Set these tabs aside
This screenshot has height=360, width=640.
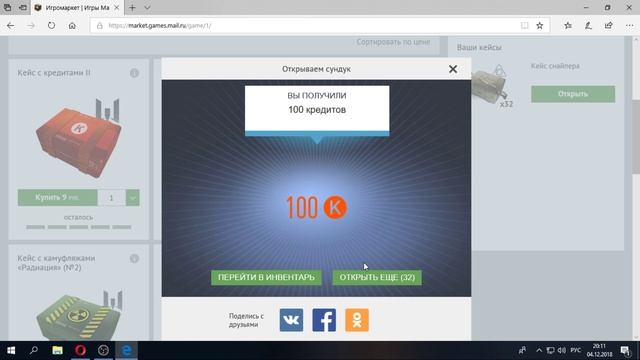tap(23, 8)
